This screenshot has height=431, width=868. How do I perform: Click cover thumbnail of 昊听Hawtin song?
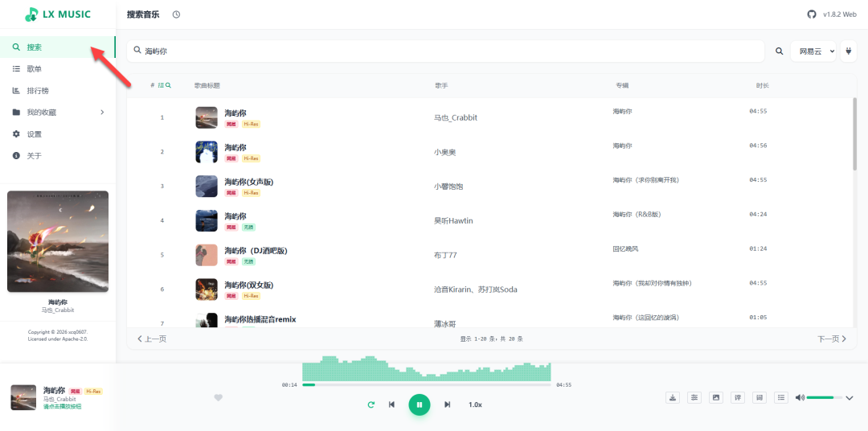(x=207, y=220)
